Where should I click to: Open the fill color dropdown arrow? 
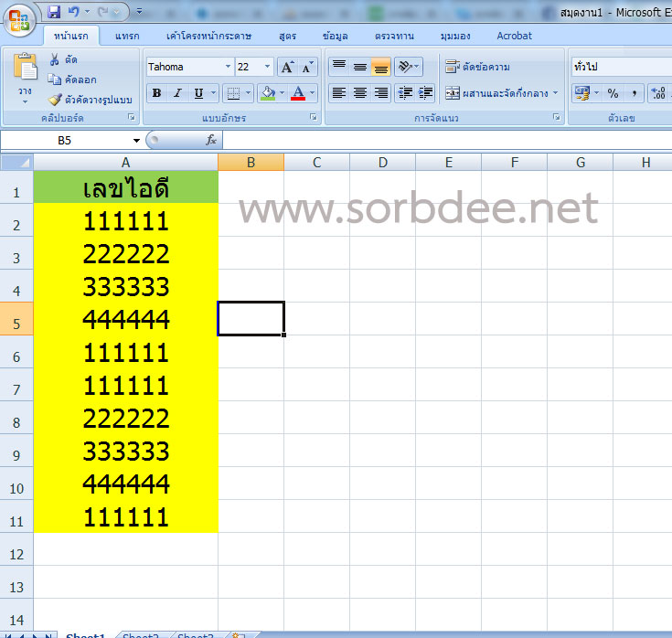pos(282,93)
